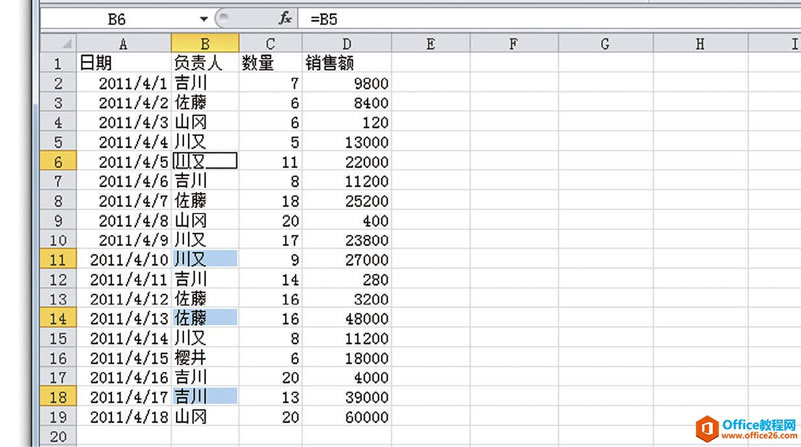The height and width of the screenshot is (447, 801).
Task: Select column B header
Action: coord(205,44)
